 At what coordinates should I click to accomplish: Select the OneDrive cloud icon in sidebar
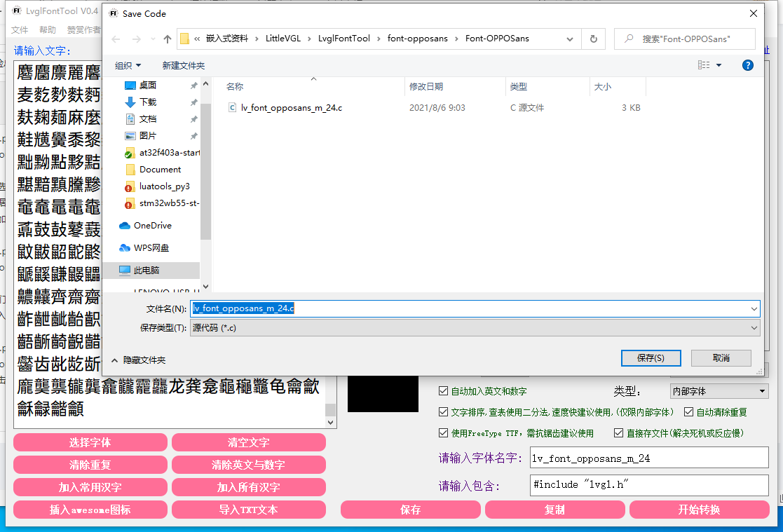(x=125, y=226)
